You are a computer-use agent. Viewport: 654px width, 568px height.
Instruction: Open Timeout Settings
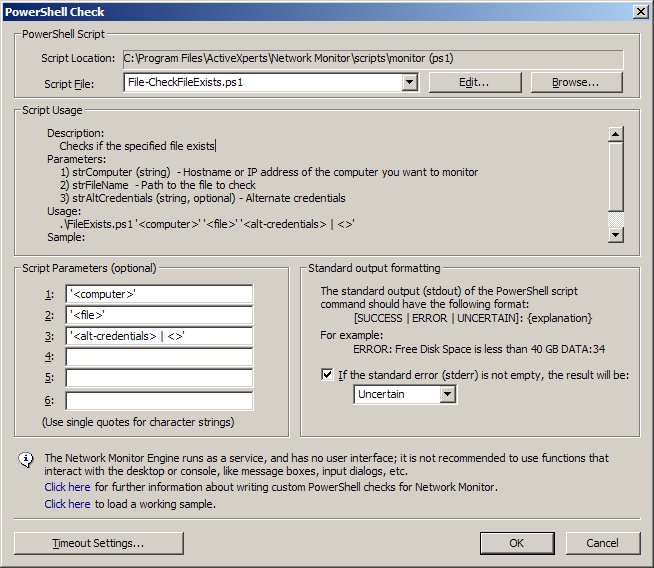99,543
